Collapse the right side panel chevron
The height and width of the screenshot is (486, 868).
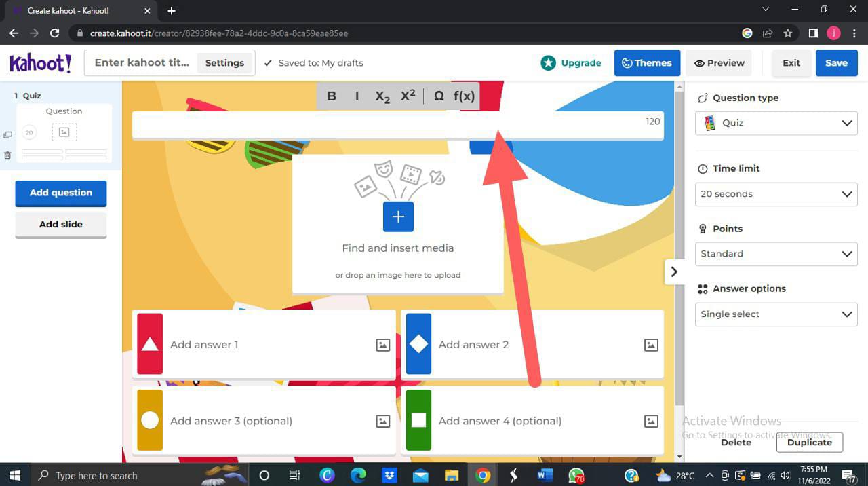point(674,272)
